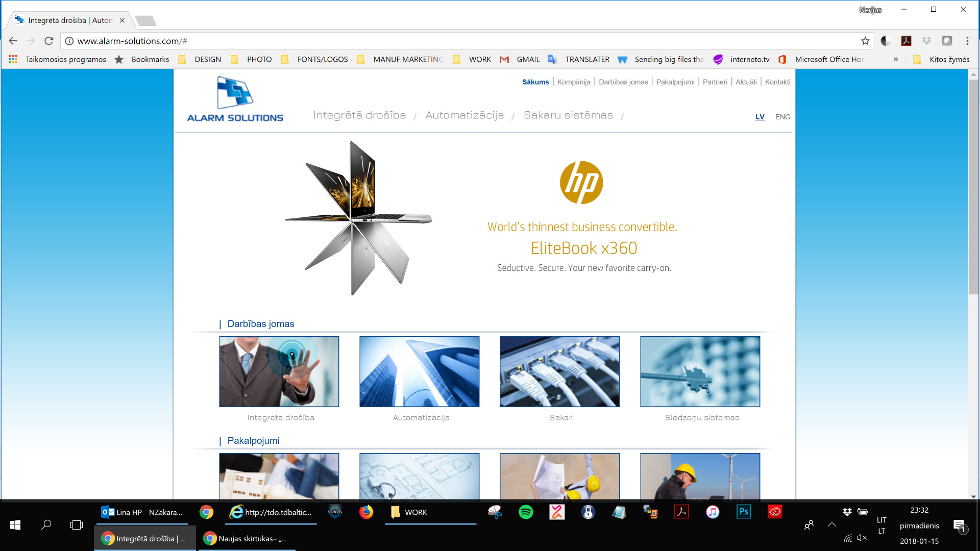The image size is (980, 551).
Task: Click the HP EliteBook x360 laptop banner image
Action: point(358,218)
